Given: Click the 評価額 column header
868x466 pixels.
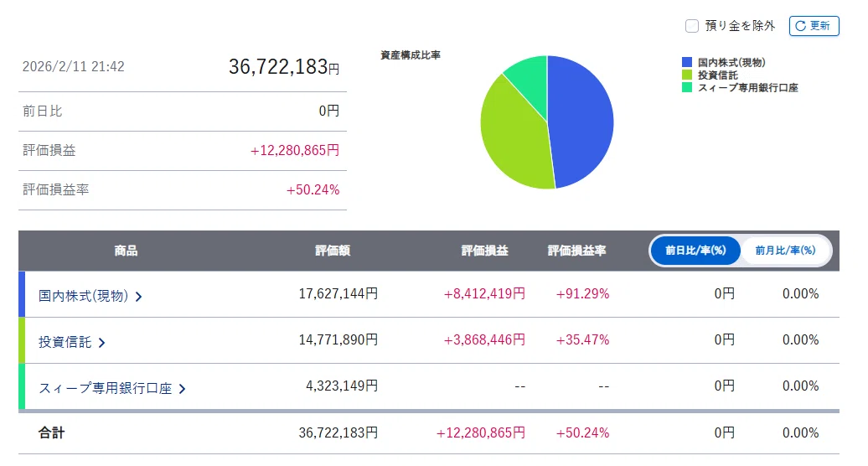Looking at the screenshot, I should click(333, 251).
